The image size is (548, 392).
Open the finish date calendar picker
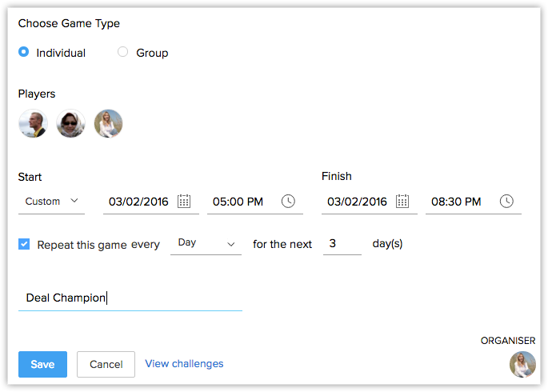[x=402, y=202]
